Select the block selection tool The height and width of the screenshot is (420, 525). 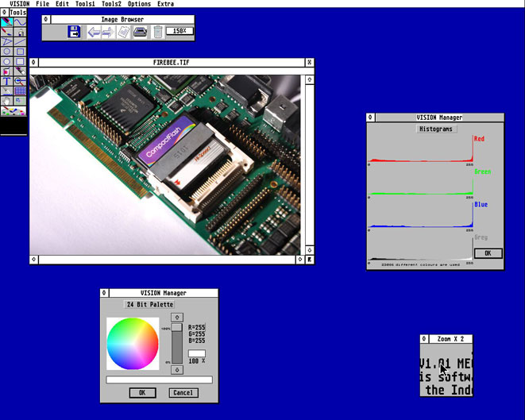[x=20, y=100]
